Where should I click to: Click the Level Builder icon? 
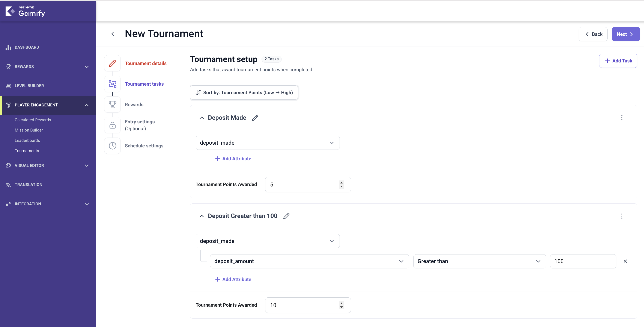click(8, 86)
